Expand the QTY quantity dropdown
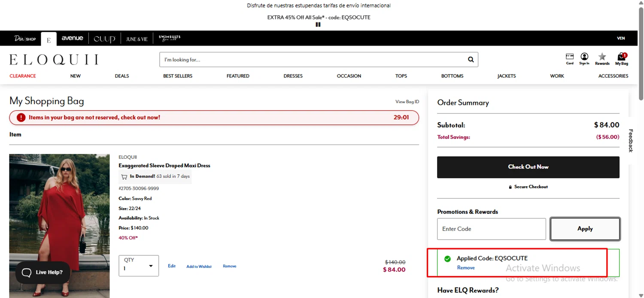 139,266
